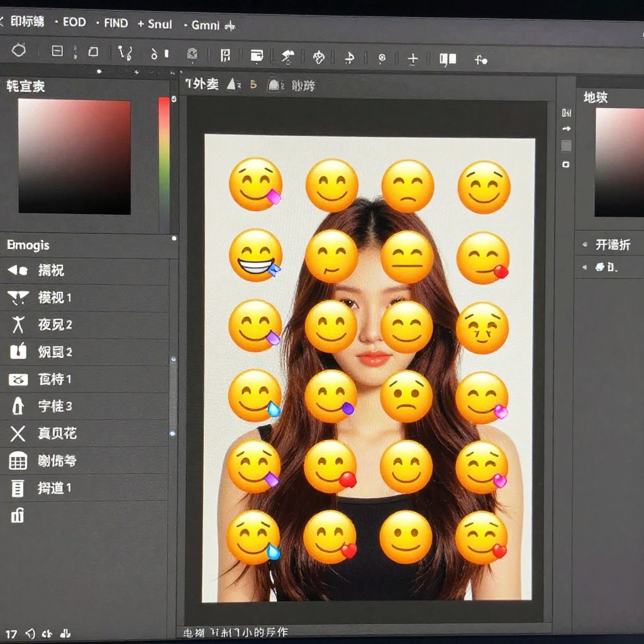Click the bar chart button below Emogis list
This screenshot has height=644, width=644.
click(18, 516)
